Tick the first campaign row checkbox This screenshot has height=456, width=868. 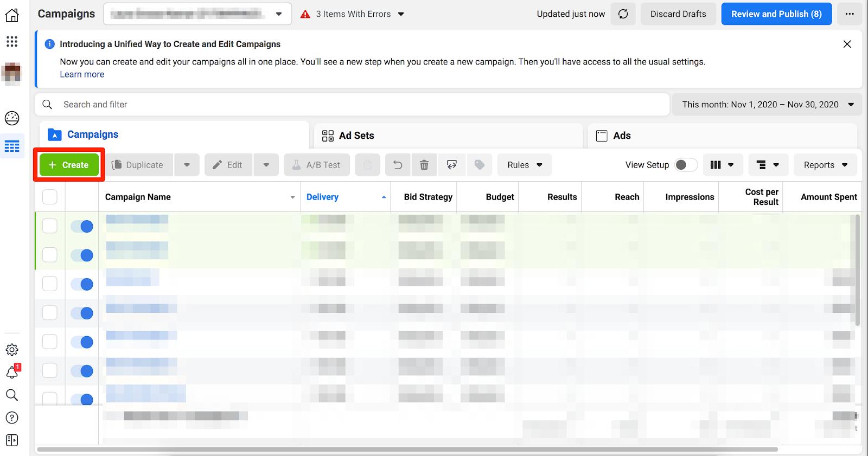(50, 226)
